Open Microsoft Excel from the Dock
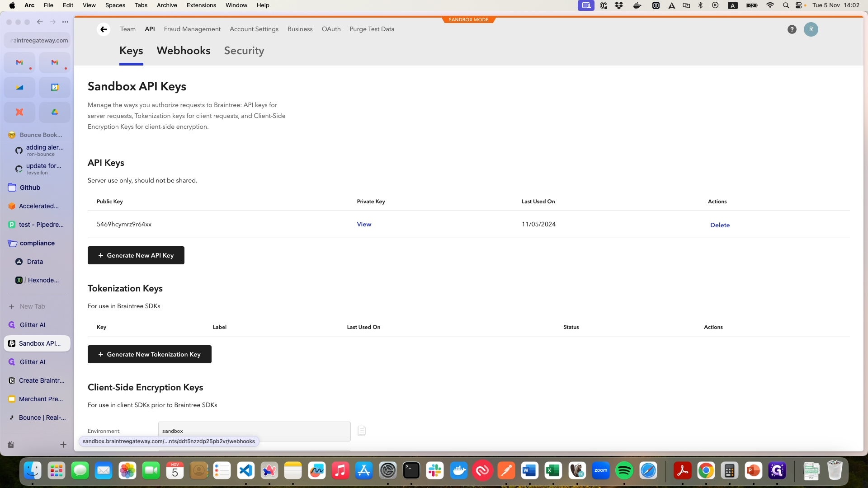 click(553, 471)
